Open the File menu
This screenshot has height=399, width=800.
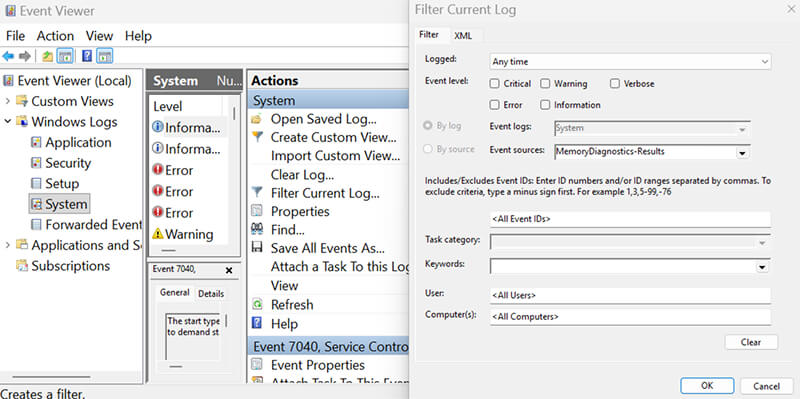tap(15, 36)
